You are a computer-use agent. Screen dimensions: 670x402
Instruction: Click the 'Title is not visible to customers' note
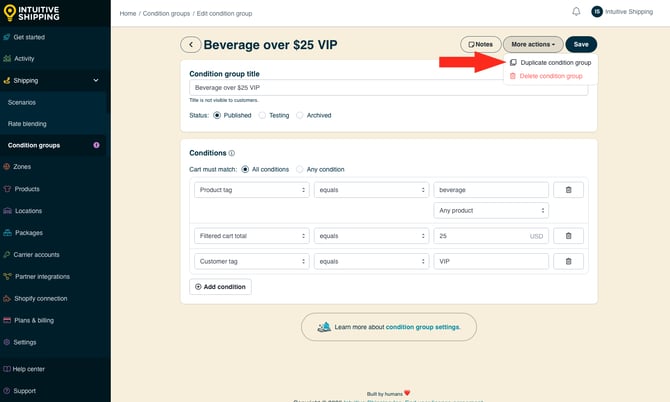[224, 100]
